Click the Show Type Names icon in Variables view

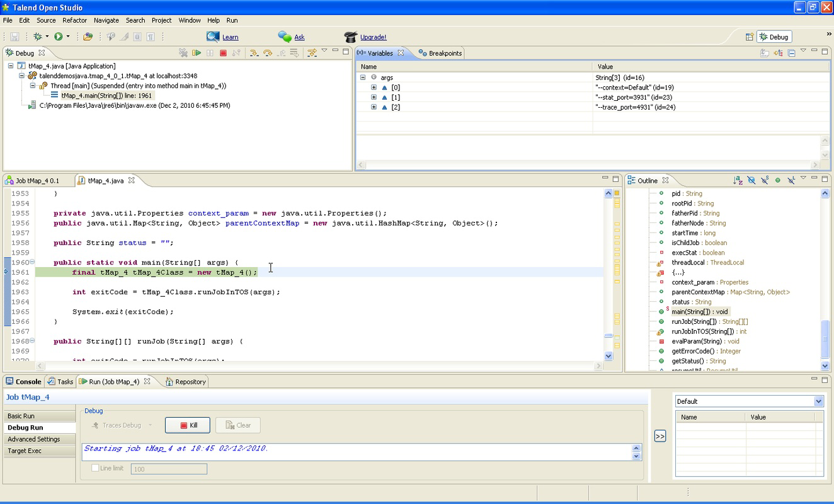tap(765, 53)
